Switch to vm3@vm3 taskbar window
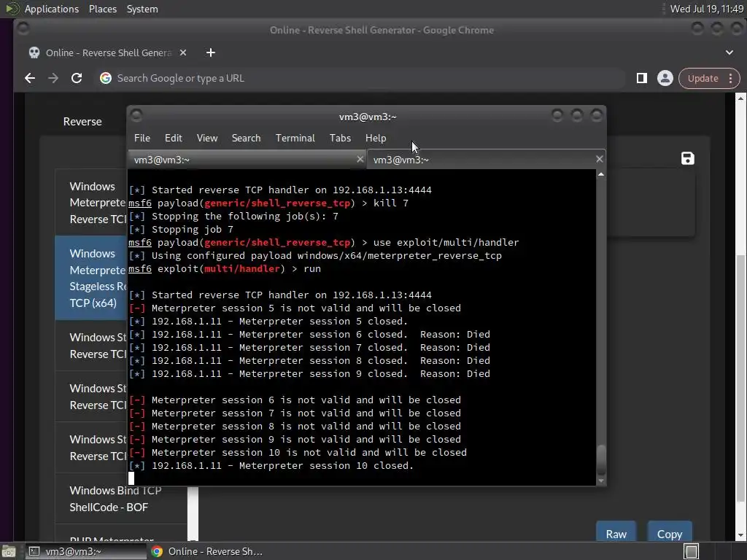This screenshot has height=560, width=747. (x=86, y=551)
